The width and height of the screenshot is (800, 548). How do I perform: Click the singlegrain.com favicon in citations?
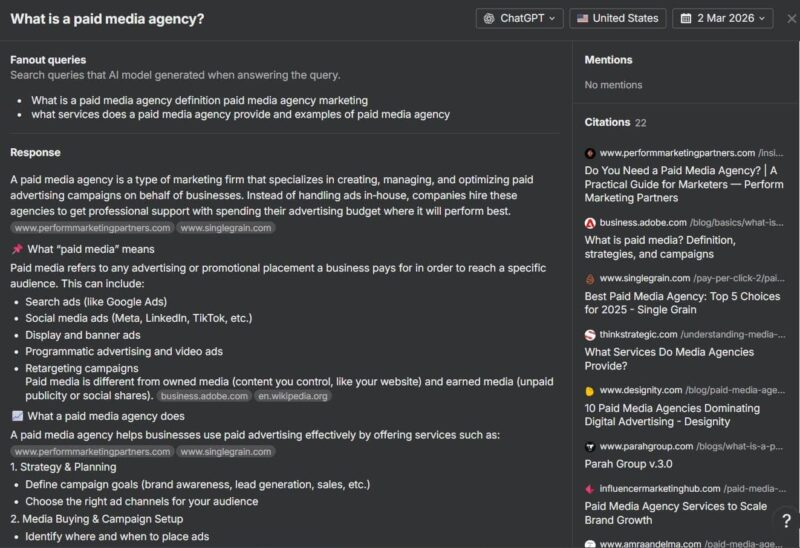[x=590, y=279]
